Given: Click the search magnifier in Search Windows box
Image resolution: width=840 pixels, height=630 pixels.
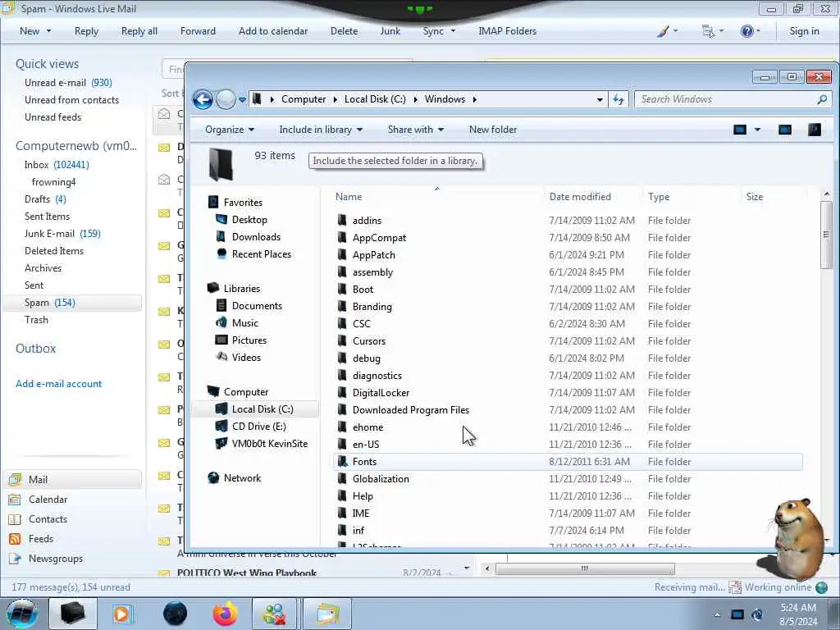Looking at the screenshot, I should pyautogui.click(x=822, y=99).
